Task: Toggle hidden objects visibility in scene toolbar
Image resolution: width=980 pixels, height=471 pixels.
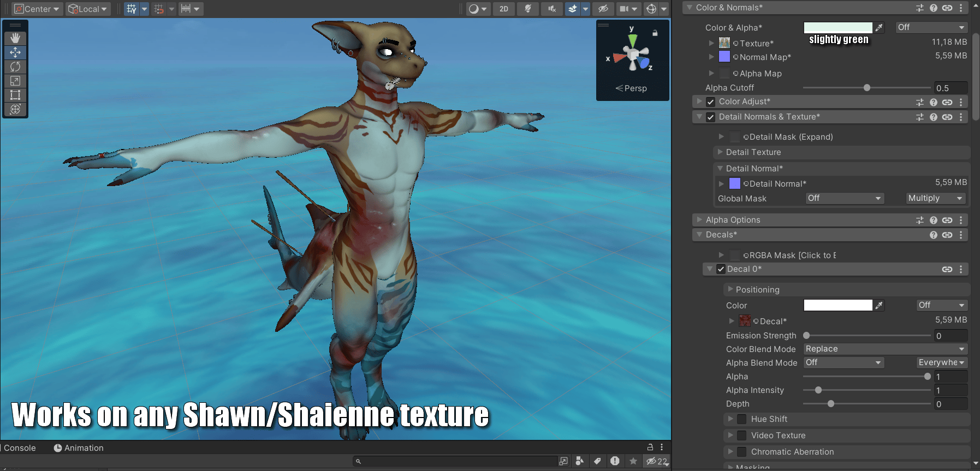Action: (603, 9)
